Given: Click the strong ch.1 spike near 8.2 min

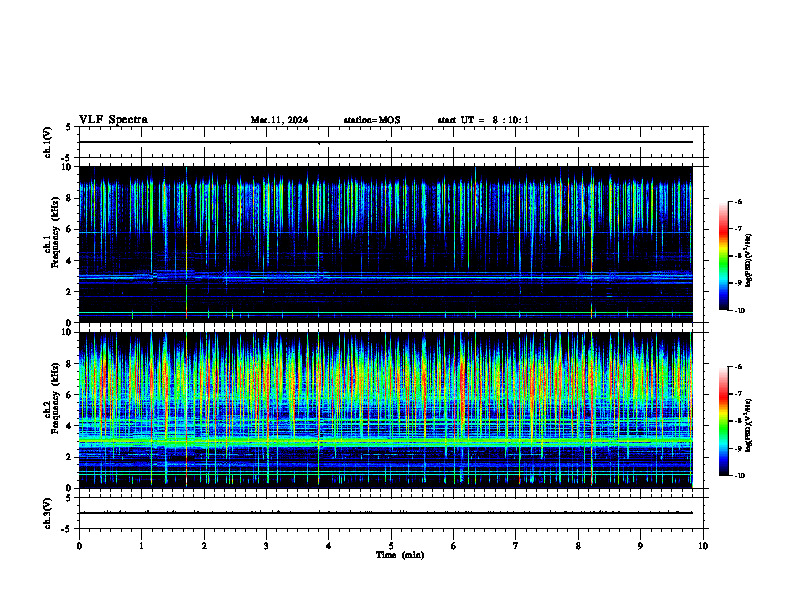Looking at the screenshot, I should click(x=591, y=244).
